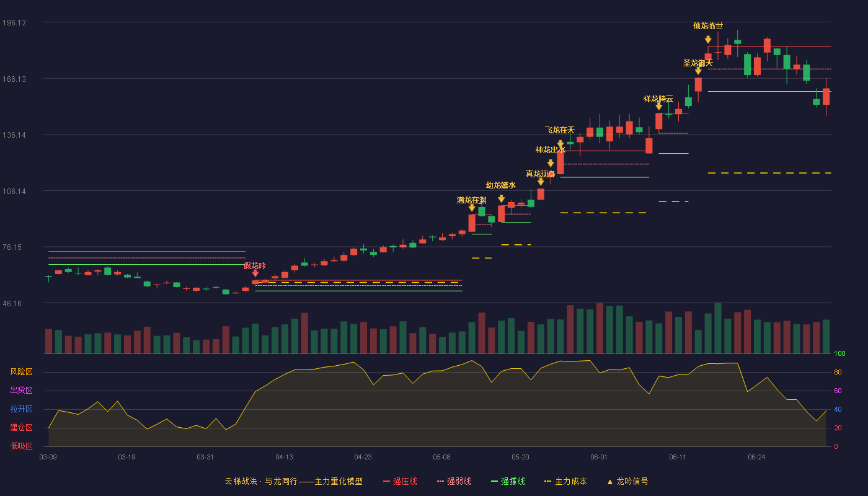Click the 06-24 date label
The height and width of the screenshot is (496, 868).
[756, 457]
